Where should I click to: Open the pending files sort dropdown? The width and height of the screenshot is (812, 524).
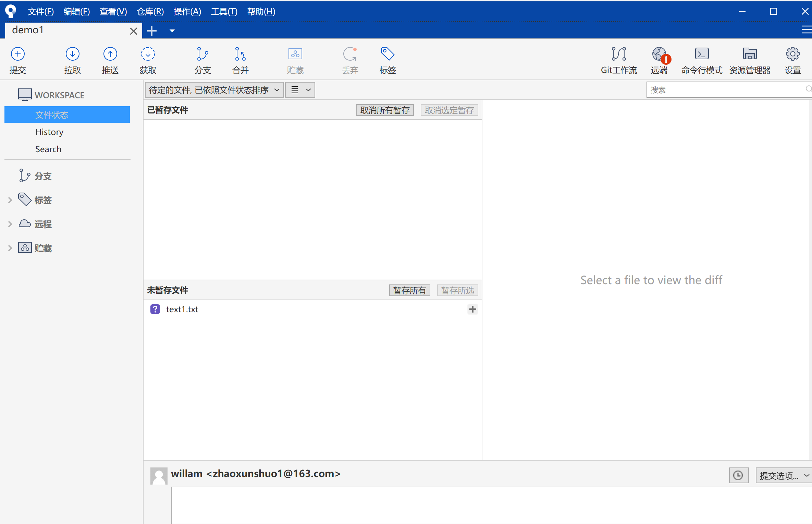(x=214, y=90)
